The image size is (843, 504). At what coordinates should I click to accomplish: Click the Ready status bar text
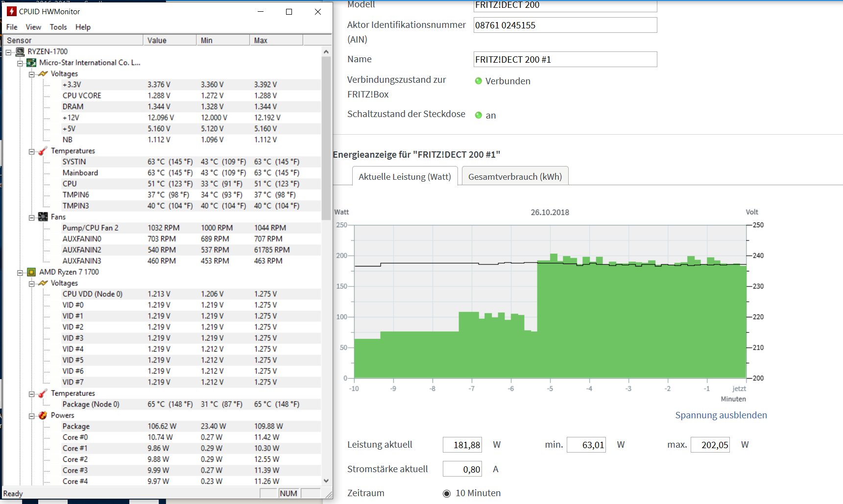[13, 494]
